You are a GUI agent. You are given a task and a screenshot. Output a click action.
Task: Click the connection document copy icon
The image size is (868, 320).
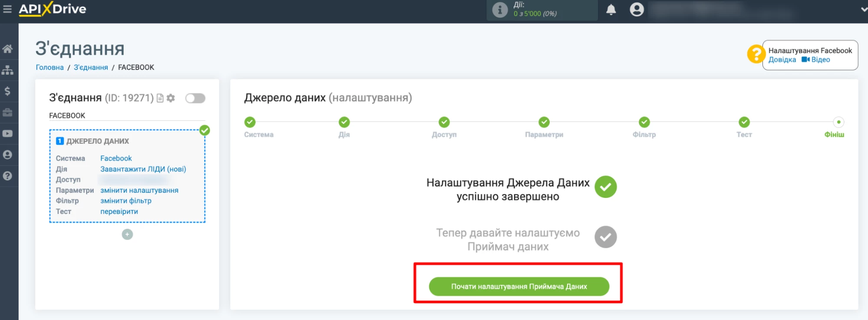(160, 98)
